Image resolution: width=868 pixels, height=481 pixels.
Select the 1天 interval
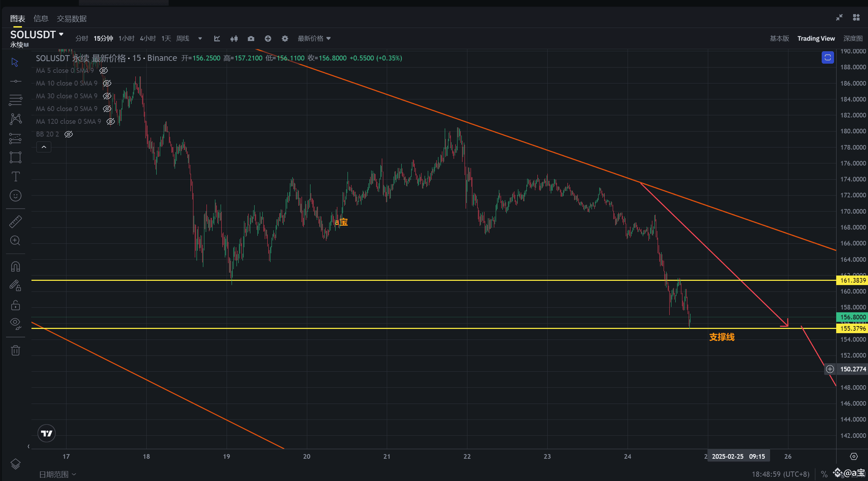pyautogui.click(x=166, y=39)
